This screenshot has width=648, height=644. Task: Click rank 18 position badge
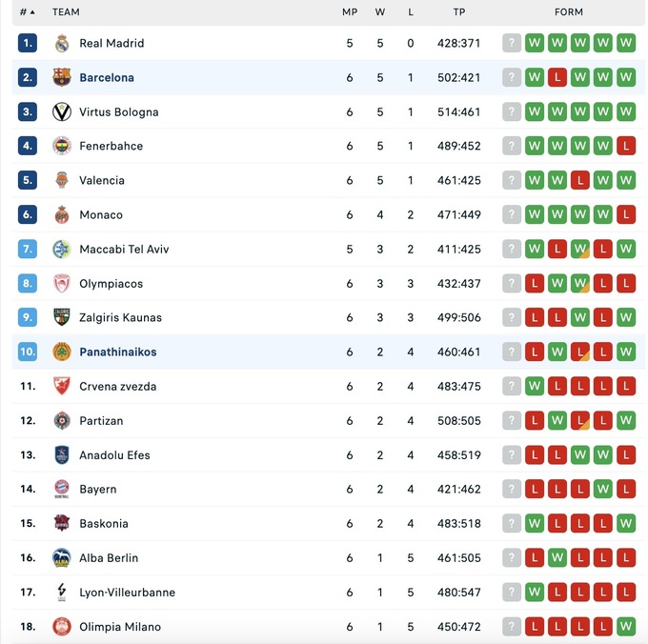28,626
